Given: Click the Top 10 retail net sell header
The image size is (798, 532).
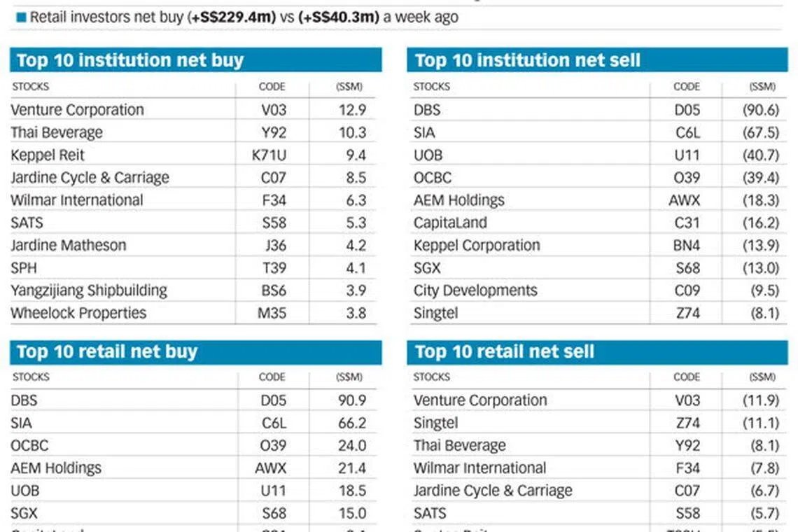Looking at the screenshot, I should [x=504, y=351].
